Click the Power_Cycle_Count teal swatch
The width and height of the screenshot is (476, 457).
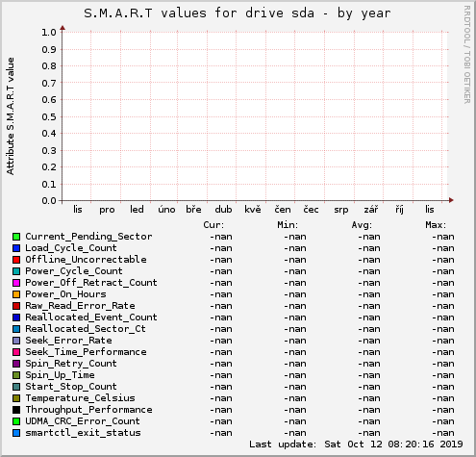click(16, 271)
